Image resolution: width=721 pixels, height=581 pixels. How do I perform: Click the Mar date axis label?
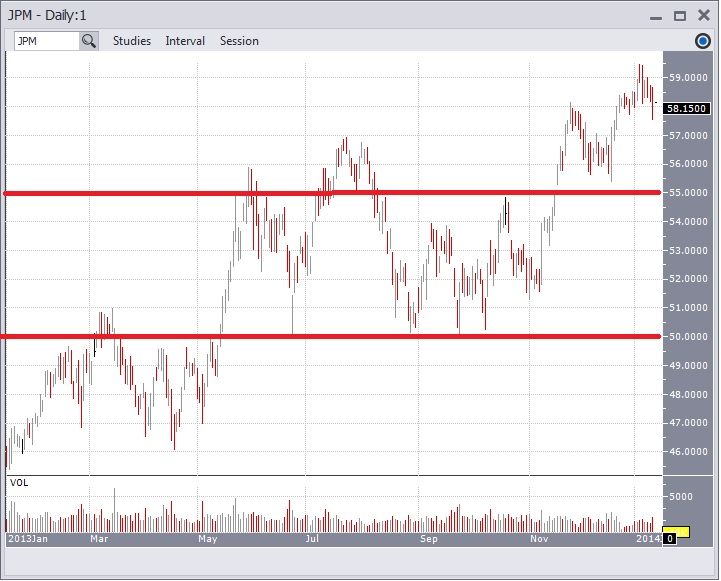tap(99, 539)
